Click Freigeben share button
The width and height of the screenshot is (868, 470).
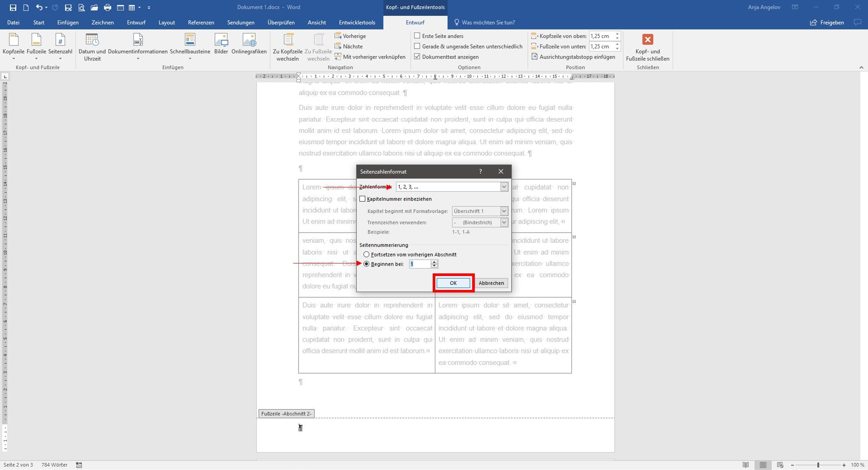coord(827,23)
